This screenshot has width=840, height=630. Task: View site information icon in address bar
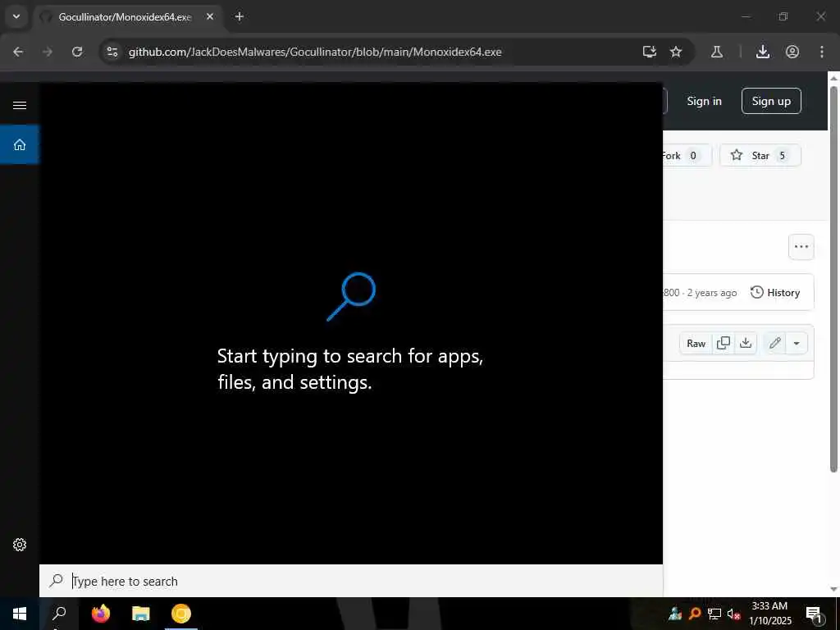[x=112, y=52]
